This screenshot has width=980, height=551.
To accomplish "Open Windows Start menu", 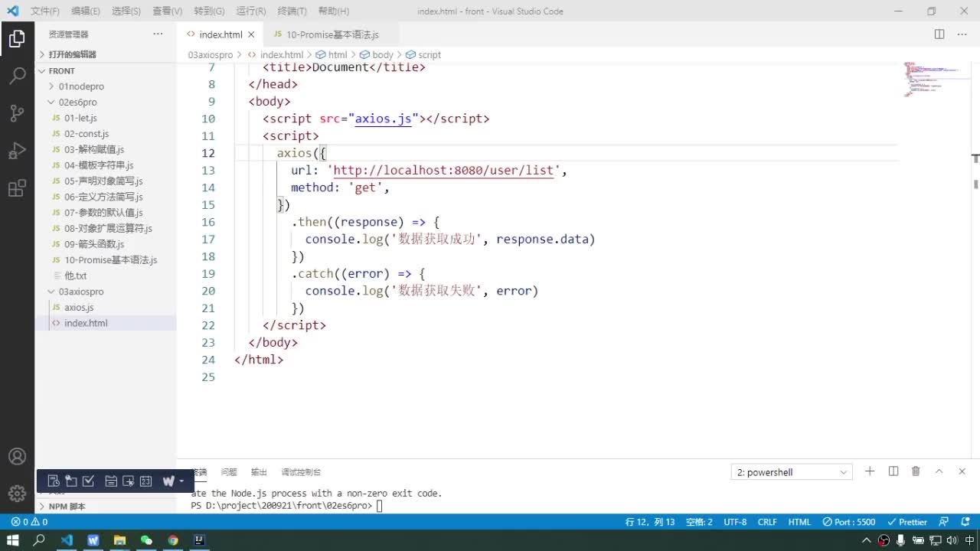I will pyautogui.click(x=13, y=540).
